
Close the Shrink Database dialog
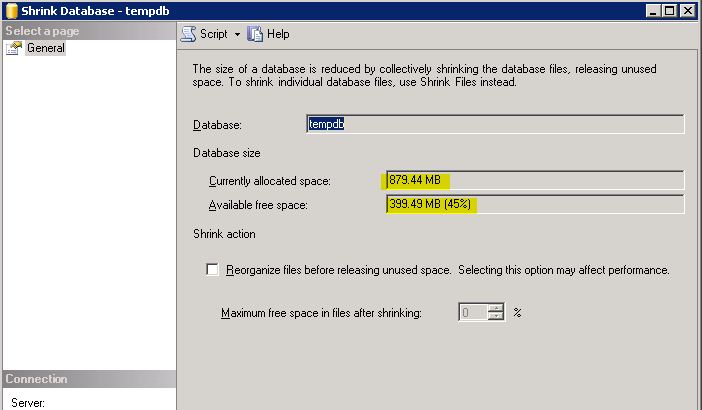pyautogui.click(x=689, y=10)
